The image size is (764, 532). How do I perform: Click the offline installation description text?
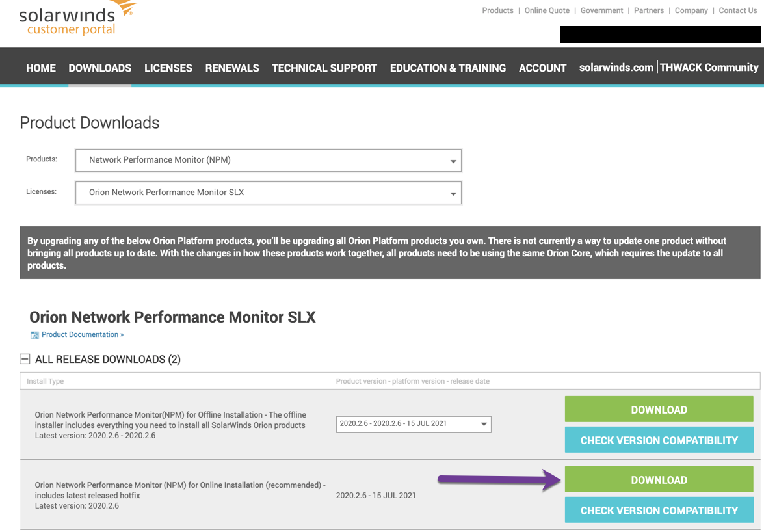(170, 425)
